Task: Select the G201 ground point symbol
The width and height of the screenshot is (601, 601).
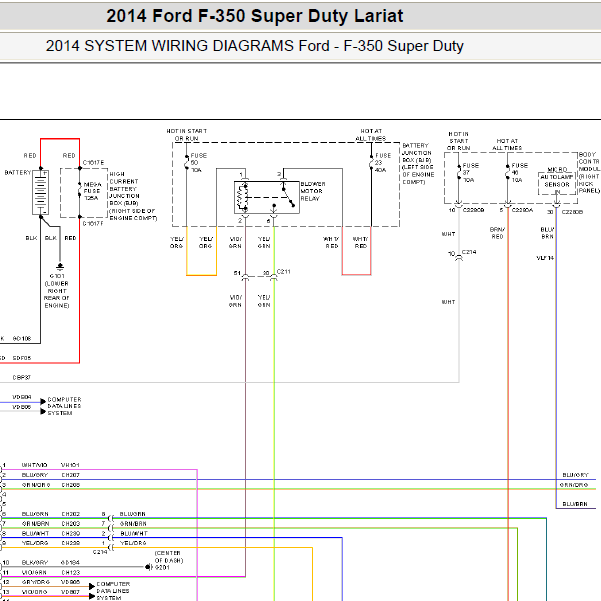Action: [149, 567]
